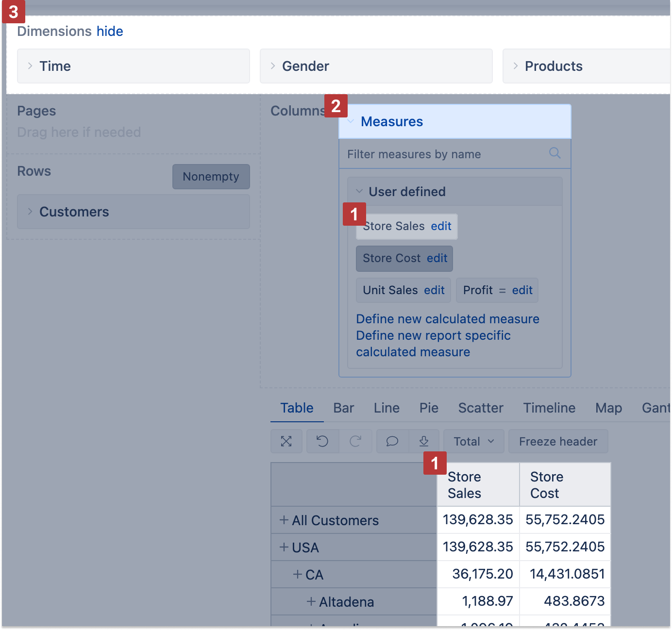Open the Total dropdown
Viewport: 672px width, 630px height.
tap(473, 441)
